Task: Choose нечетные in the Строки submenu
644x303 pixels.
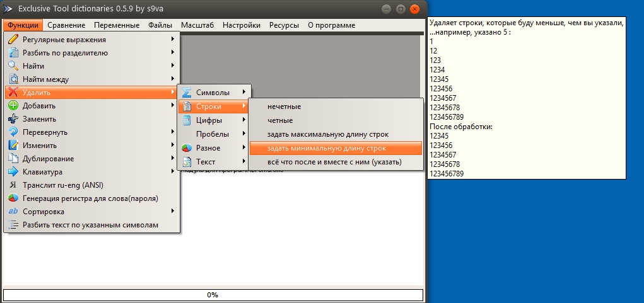Action: click(284, 106)
